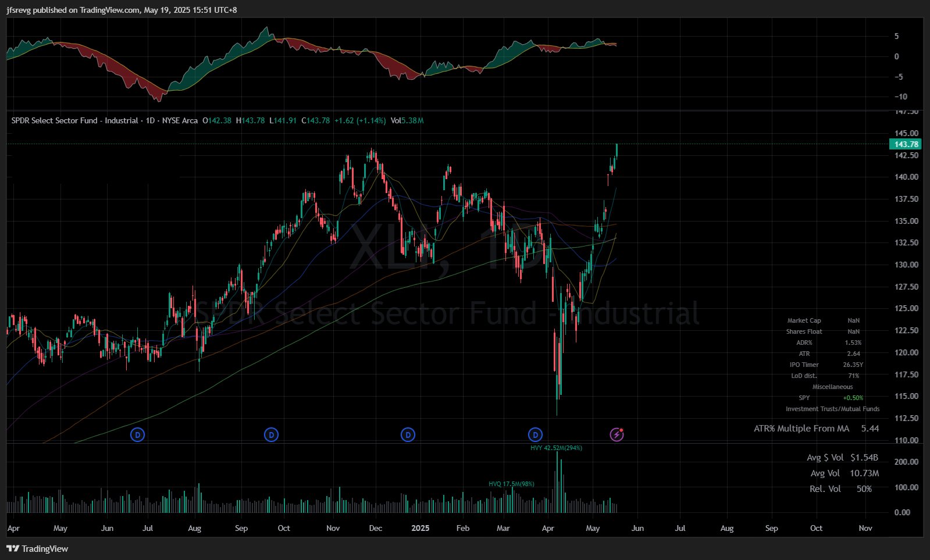Open the dividend marker in late September

click(271, 434)
